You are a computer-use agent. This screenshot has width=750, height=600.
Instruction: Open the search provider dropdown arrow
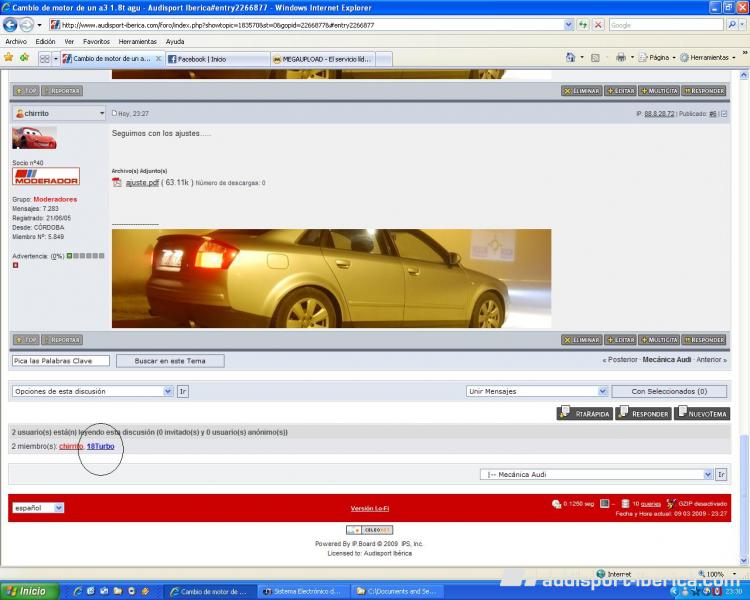(742, 25)
